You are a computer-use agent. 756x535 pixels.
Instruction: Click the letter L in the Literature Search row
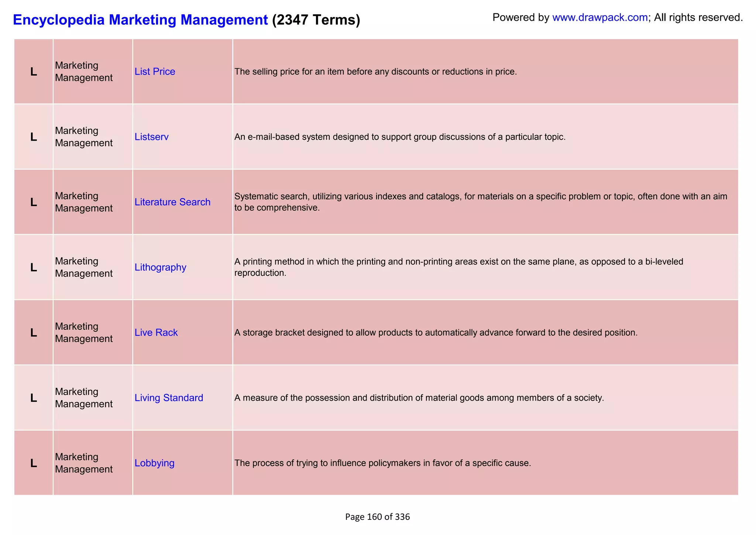(34, 202)
